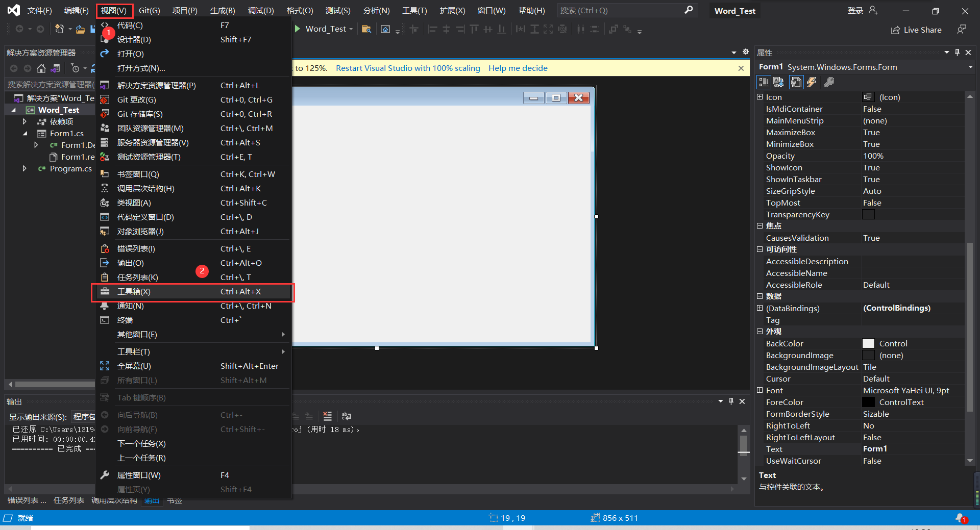Collapse the 数据 (Data) category in Properties
This screenshot has height=530, width=980.
[759, 296]
